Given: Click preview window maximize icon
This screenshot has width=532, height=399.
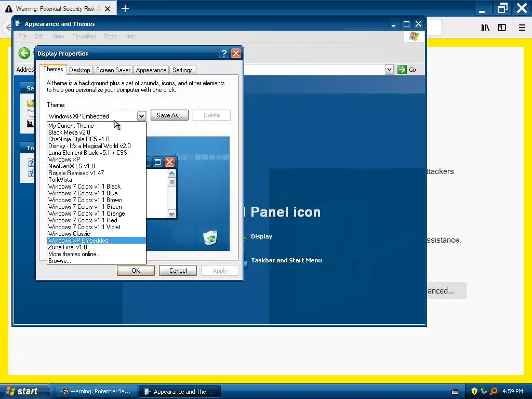Looking at the screenshot, I should click(157, 162).
